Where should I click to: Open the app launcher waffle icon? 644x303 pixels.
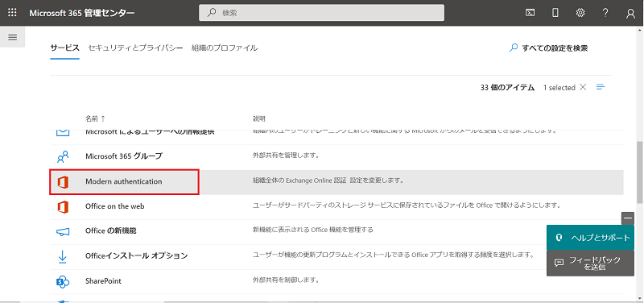point(12,13)
